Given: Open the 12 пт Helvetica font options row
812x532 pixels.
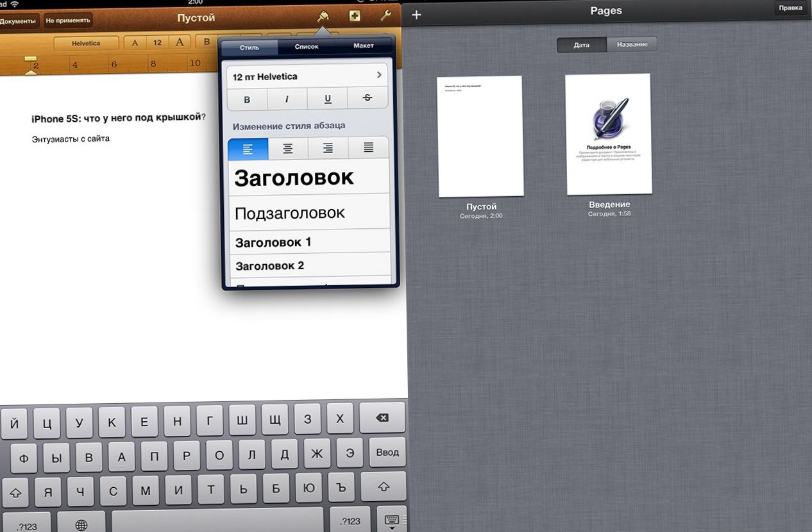Looking at the screenshot, I should coord(308,76).
